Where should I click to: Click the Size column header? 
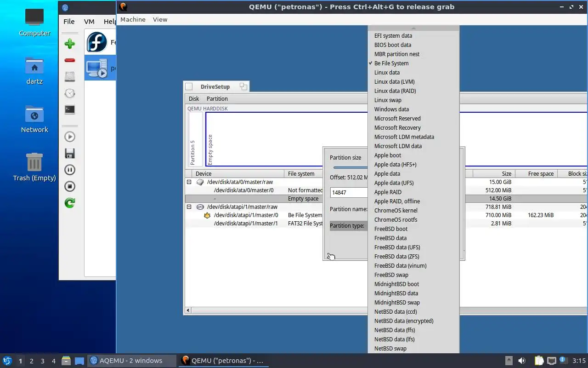pyautogui.click(x=494, y=173)
